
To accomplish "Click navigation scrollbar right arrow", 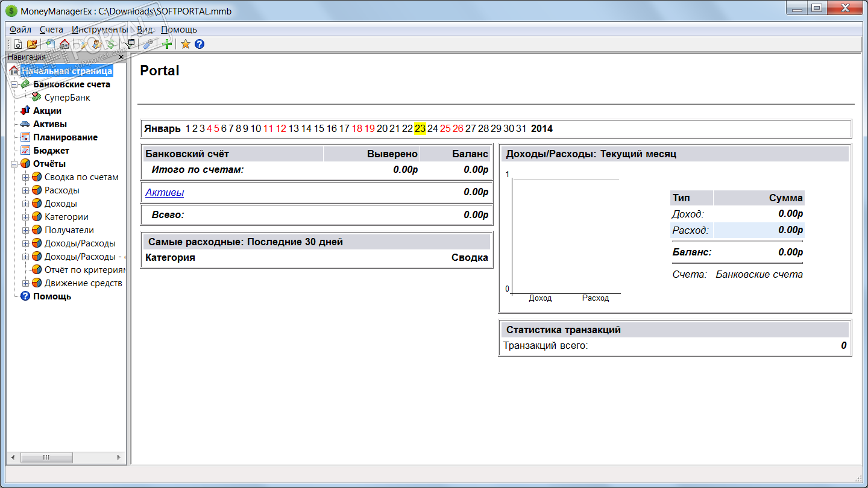I will point(119,458).
